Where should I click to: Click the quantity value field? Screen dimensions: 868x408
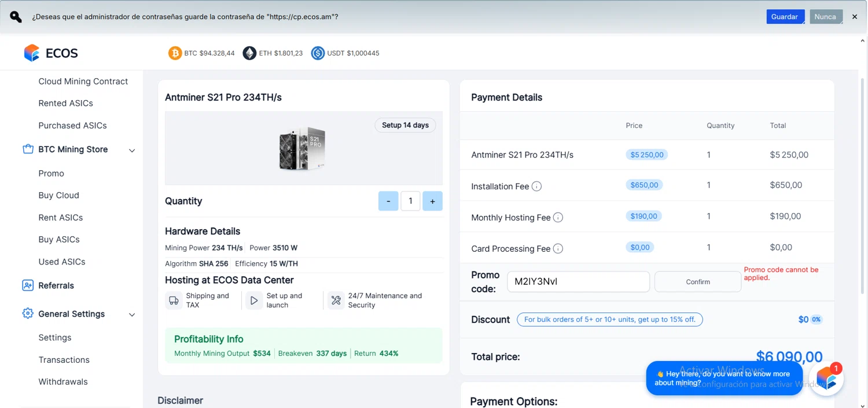(410, 201)
